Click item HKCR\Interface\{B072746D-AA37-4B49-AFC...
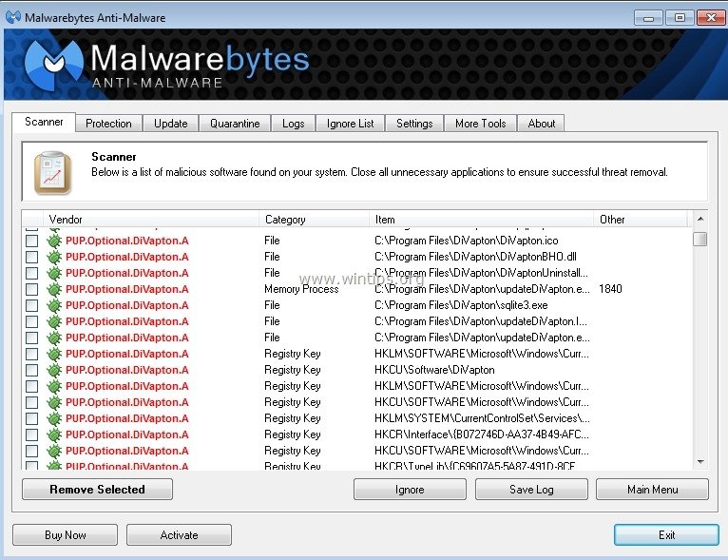This screenshot has height=560, width=728. pos(482,434)
